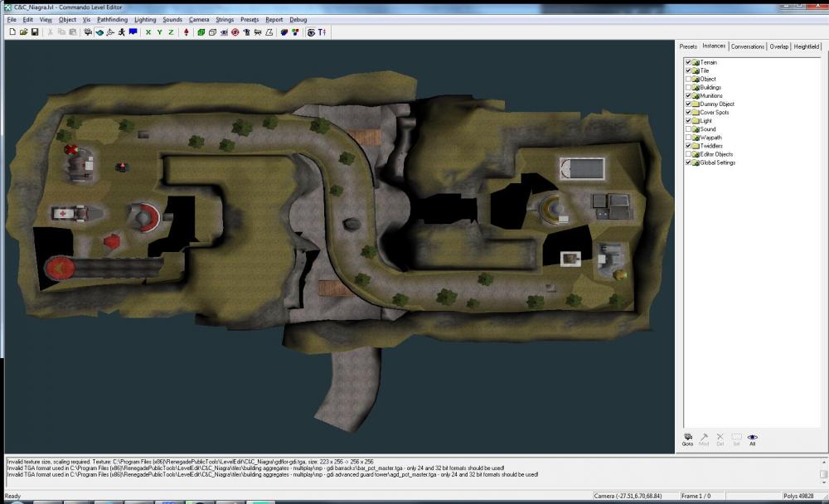Switch to the Conversations tab
Image resolution: width=829 pixels, height=504 pixels.
coord(747,46)
